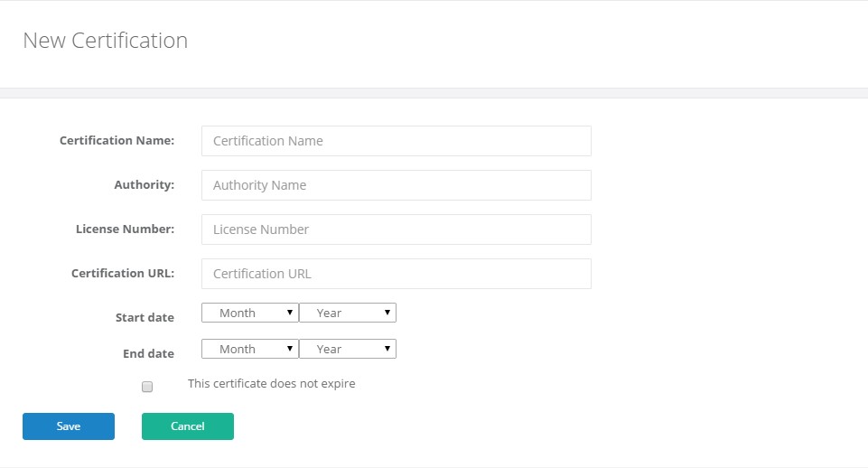Click the Start date Month dropdown arrow

tap(290, 313)
